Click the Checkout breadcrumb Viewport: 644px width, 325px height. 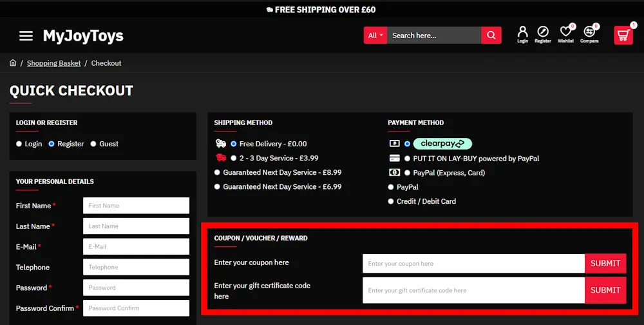point(106,63)
